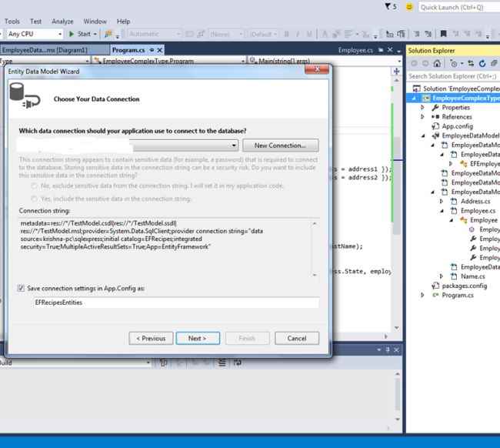The width and height of the screenshot is (500, 448).
Task: Open the EmployeeComplexType.Program class dropdown
Action: 242,61
